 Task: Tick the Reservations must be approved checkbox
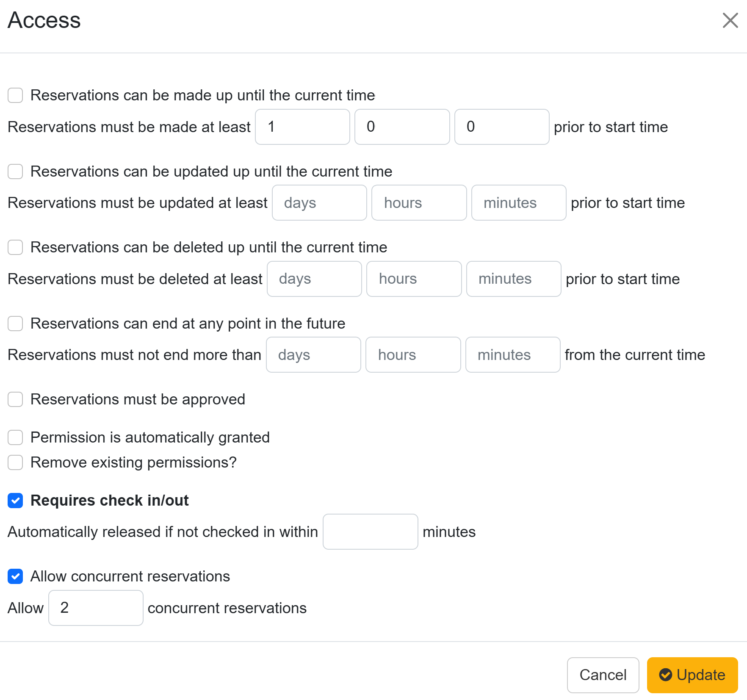tap(15, 399)
